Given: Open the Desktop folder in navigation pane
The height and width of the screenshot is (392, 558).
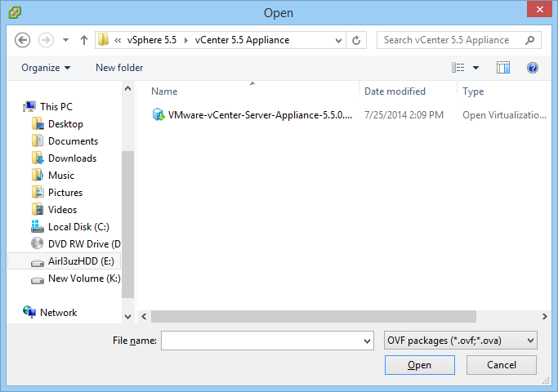Looking at the screenshot, I should tap(65, 124).
